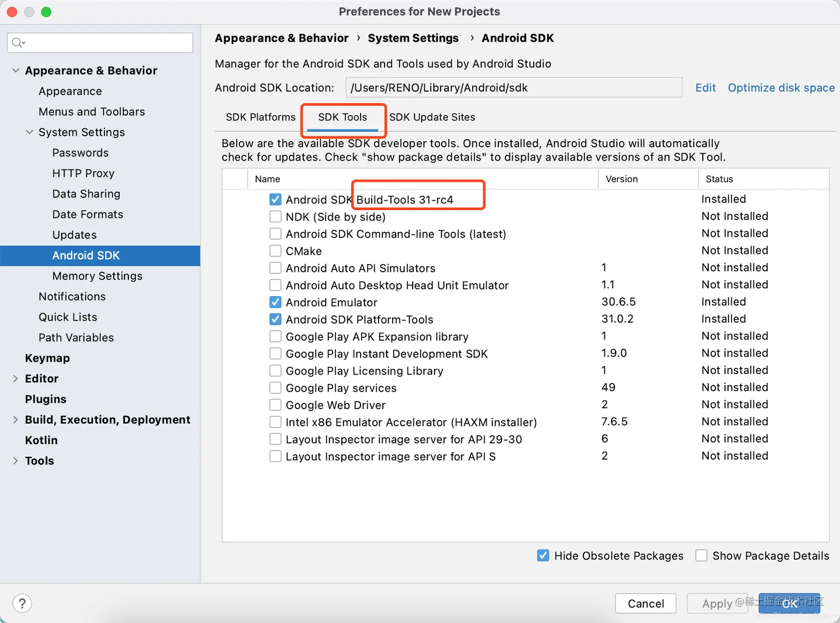The image size is (840, 623).
Task: Click the Version column header
Action: tap(648, 179)
